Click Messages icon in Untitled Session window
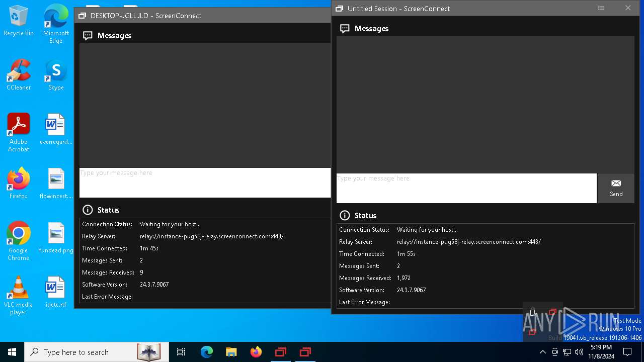Viewport: 644px width, 362px height. click(x=345, y=29)
